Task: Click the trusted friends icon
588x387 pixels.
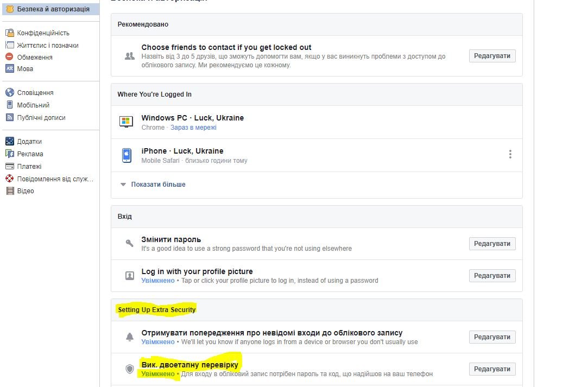Action: [x=129, y=56]
